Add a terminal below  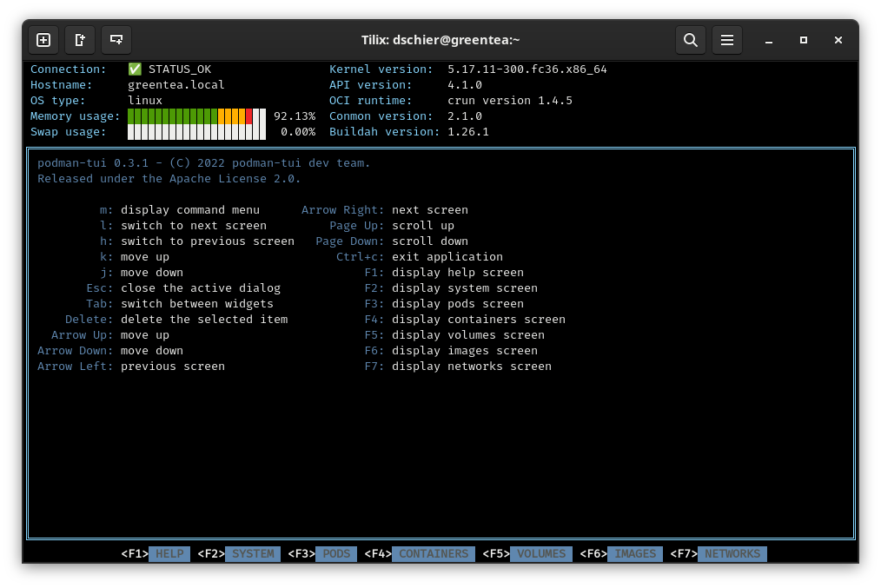tap(116, 39)
